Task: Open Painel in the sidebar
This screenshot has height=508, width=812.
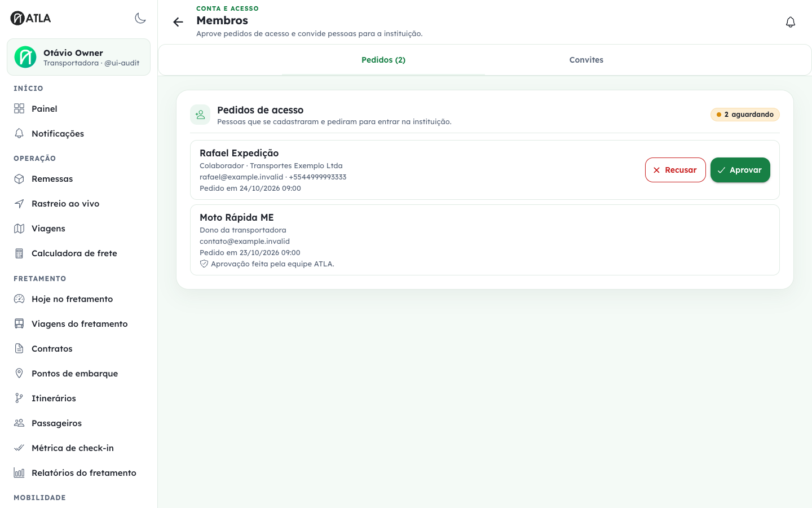Action: pos(78,108)
